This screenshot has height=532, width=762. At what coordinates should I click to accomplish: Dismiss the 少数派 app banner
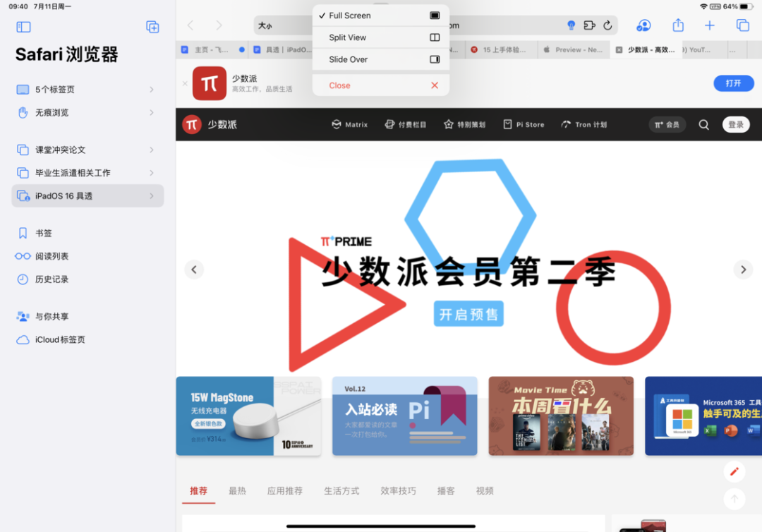[x=185, y=83]
